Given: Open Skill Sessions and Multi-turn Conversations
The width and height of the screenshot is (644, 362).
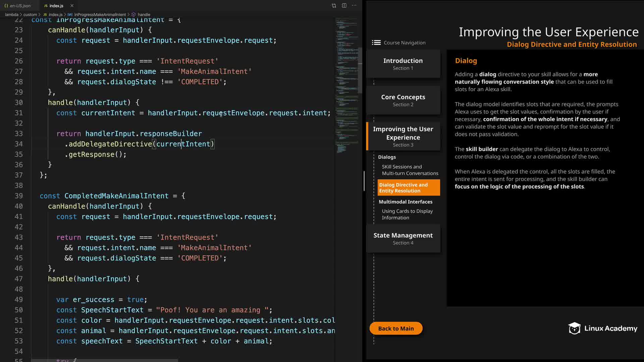Looking at the screenshot, I should tap(410, 170).
